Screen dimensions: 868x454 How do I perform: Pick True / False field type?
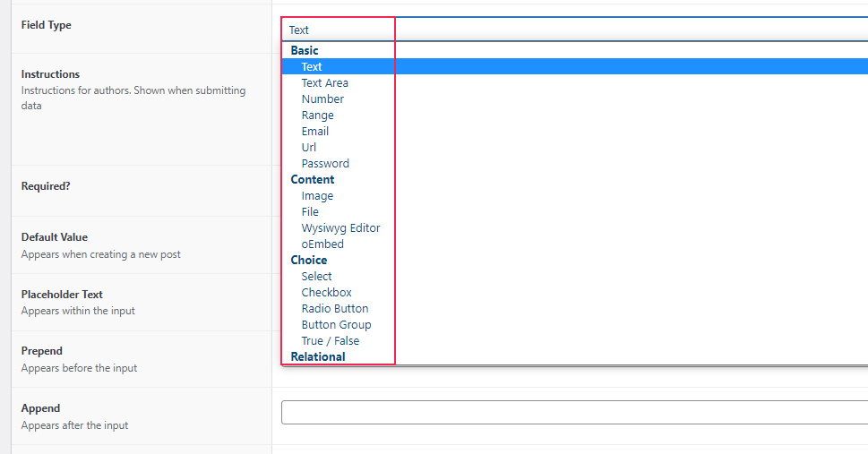[331, 340]
